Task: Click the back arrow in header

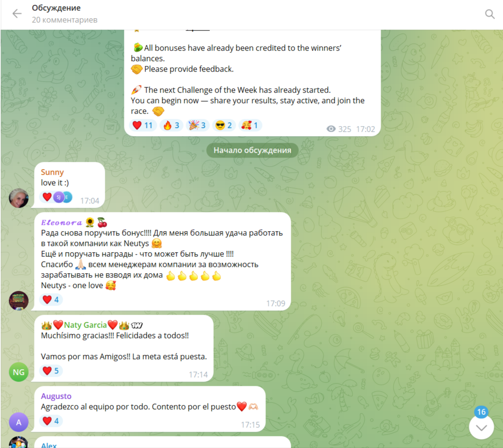Action: [x=17, y=14]
